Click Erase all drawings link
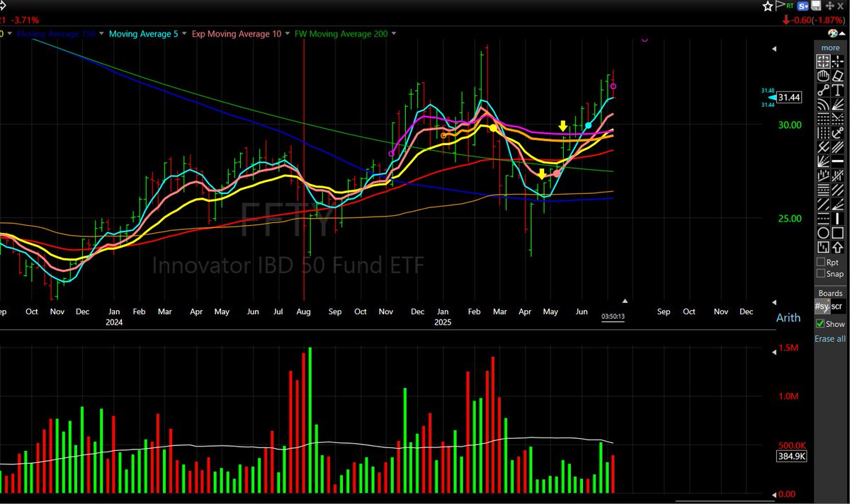Viewport: 850px width, 504px height. coord(829,338)
